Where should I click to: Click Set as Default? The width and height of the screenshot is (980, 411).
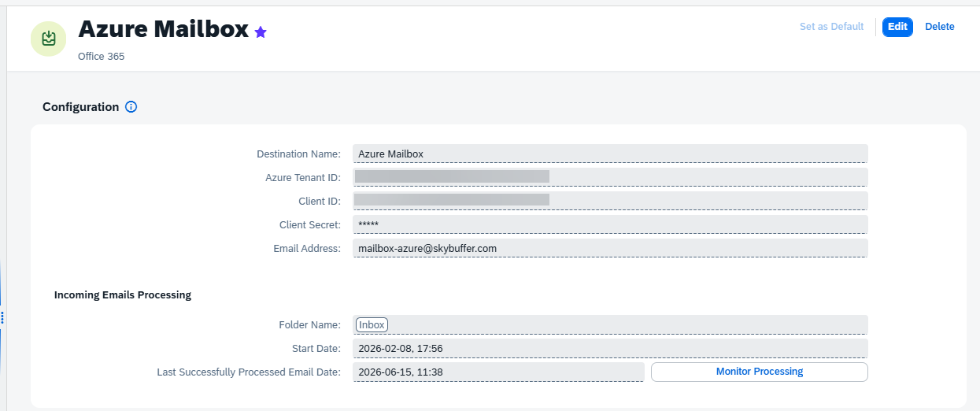[x=831, y=27]
